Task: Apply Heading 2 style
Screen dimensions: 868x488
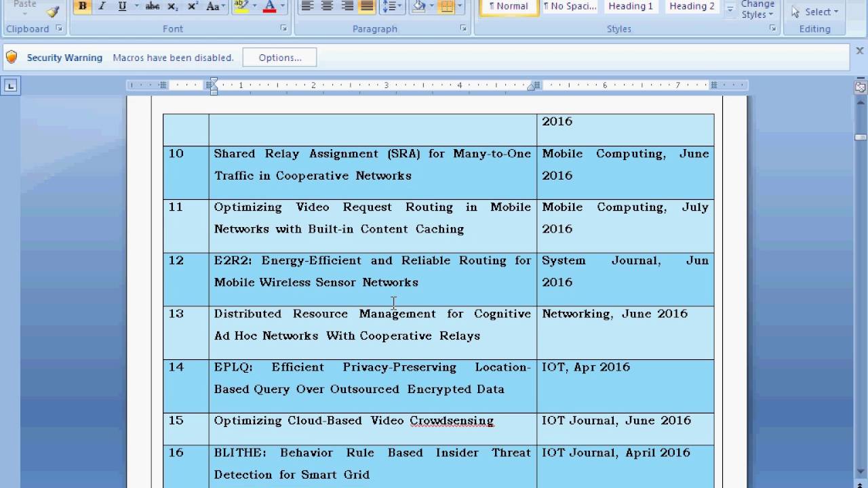Action: pyautogui.click(x=692, y=7)
